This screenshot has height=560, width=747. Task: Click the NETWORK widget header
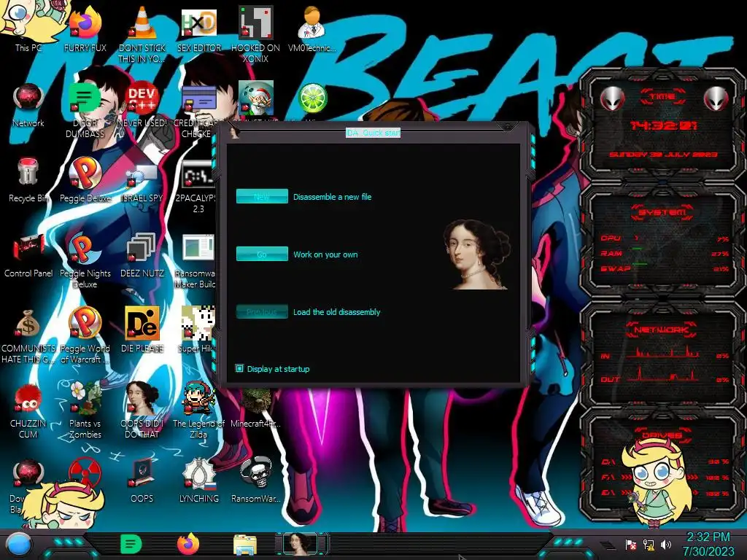pos(662,329)
